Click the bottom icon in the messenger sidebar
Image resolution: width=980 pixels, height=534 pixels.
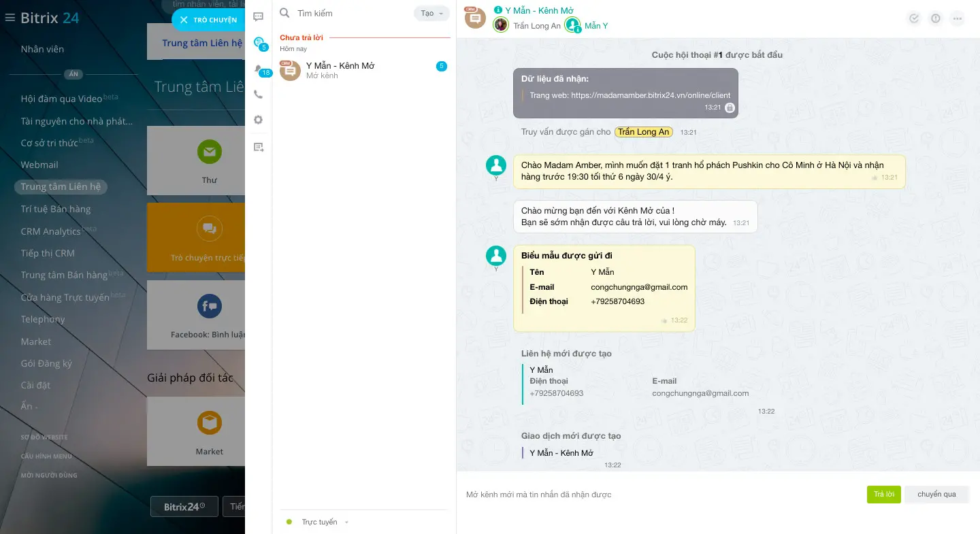click(258, 147)
